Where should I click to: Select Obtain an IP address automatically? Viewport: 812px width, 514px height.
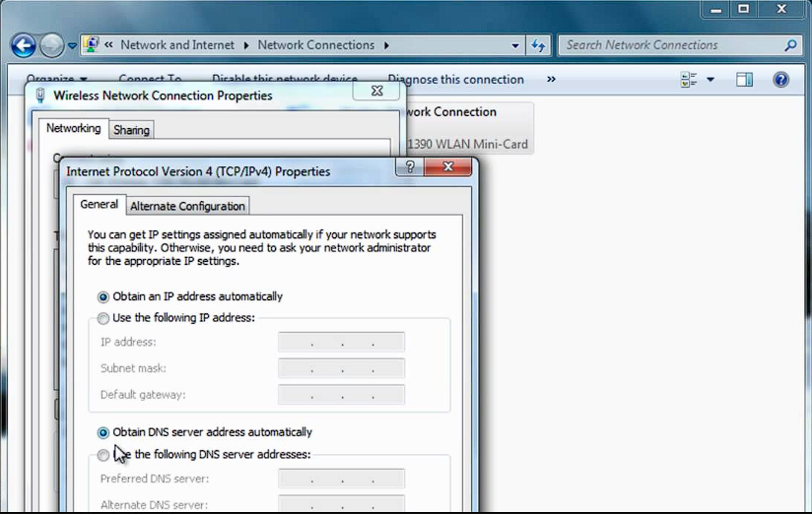(x=103, y=296)
